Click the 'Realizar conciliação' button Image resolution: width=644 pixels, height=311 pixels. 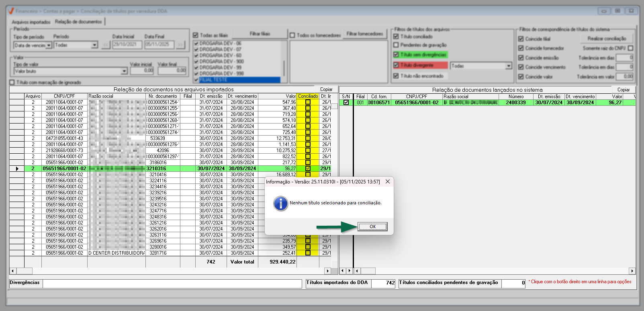(606, 39)
